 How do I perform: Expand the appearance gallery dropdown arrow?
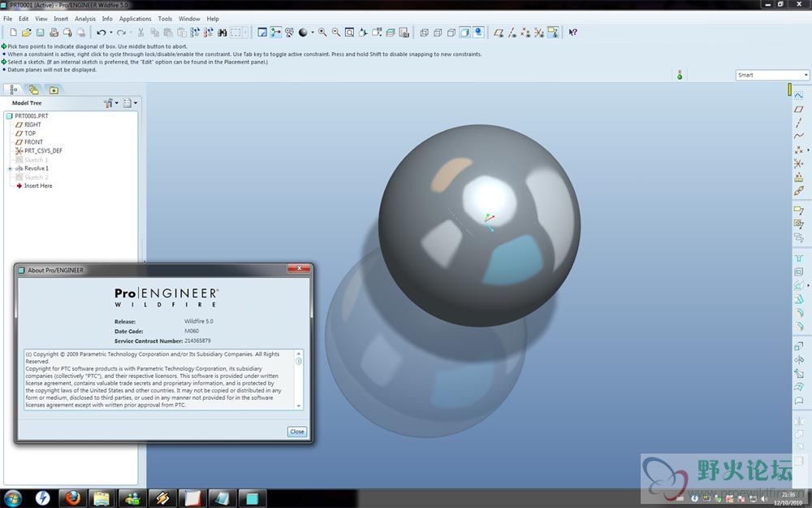[x=313, y=33]
